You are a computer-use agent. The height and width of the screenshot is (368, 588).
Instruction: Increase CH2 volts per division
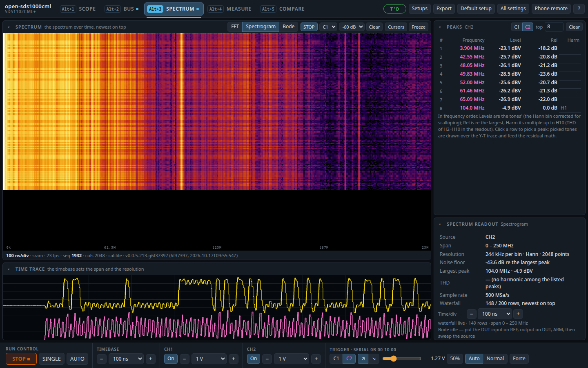pos(316,359)
